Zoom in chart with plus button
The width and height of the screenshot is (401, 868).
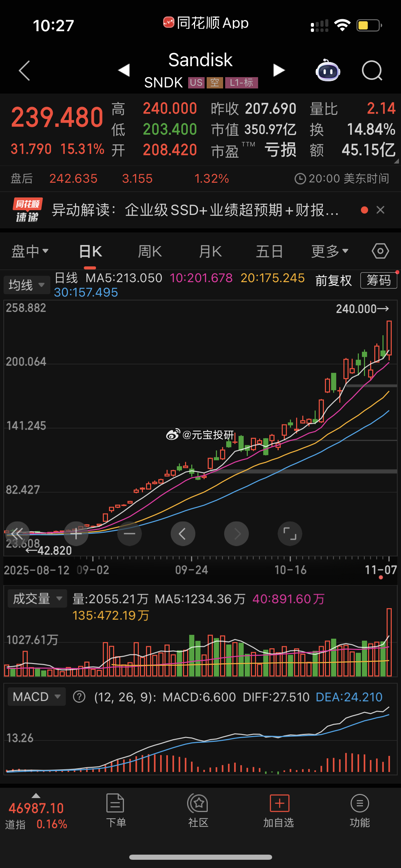[x=76, y=533]
